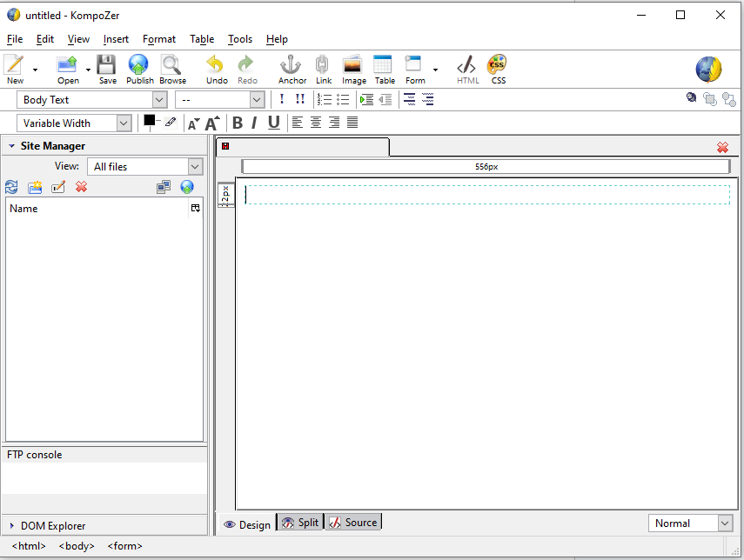The width and height of the screenshot is (744, 560).
Task: Apply numbered list formatting
Action: 324,100
